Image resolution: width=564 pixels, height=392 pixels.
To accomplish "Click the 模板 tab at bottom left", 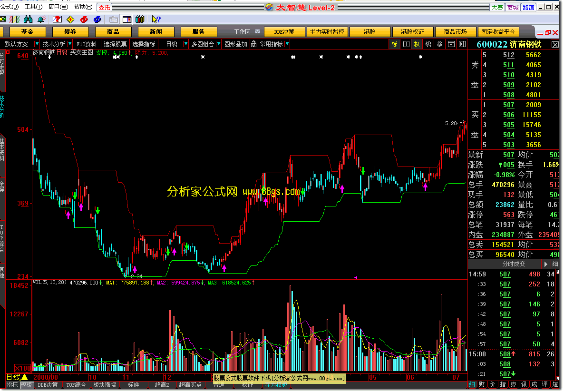I will coord(26,385).
